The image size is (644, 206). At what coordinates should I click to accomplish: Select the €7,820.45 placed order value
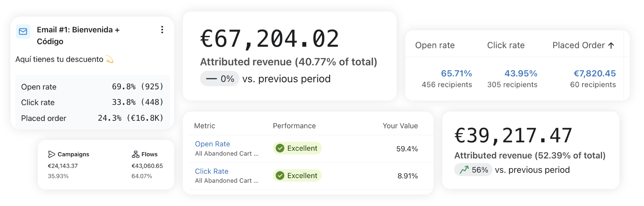(x=594, y=73)
